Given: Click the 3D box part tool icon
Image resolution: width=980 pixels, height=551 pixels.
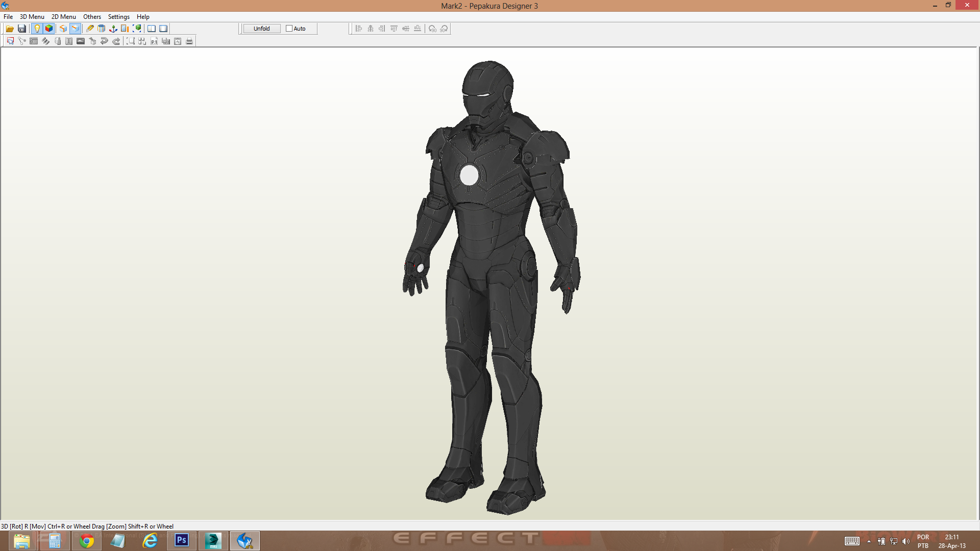Looking at the screenshot, I should tap(92, 41).
